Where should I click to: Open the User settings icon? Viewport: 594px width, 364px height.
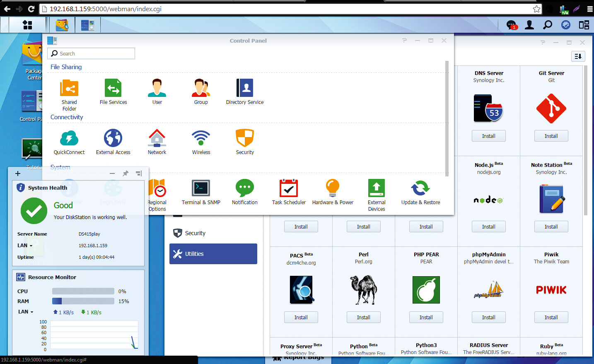157,88
